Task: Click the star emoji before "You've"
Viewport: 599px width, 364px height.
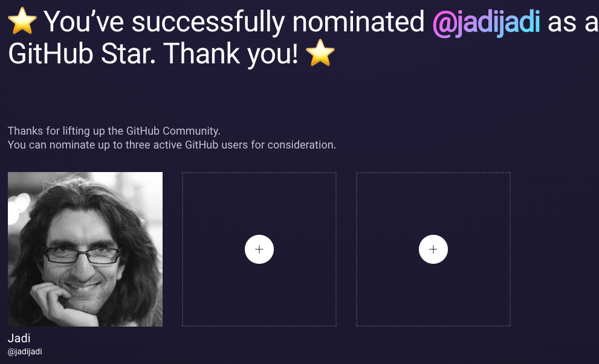Action: 22,21
